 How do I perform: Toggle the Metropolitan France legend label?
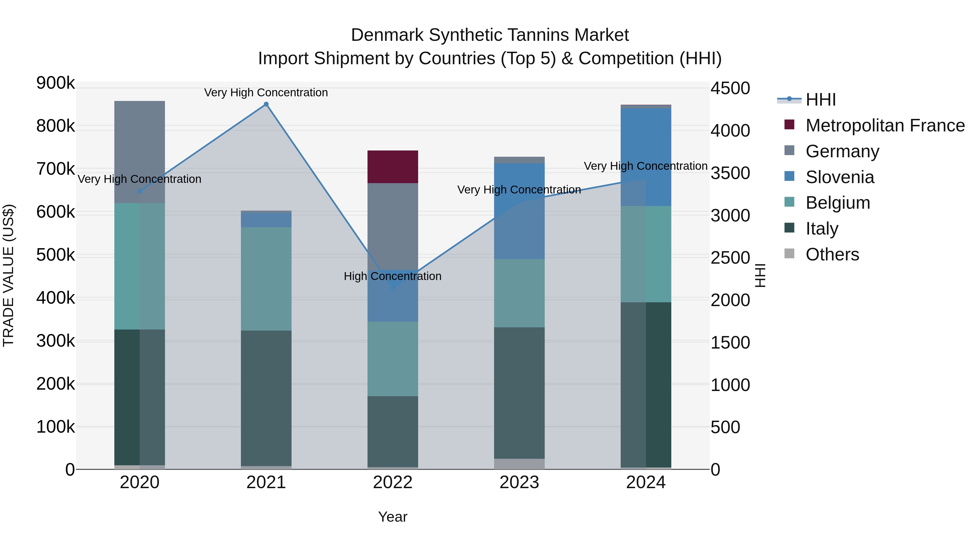tap(885, 125)
